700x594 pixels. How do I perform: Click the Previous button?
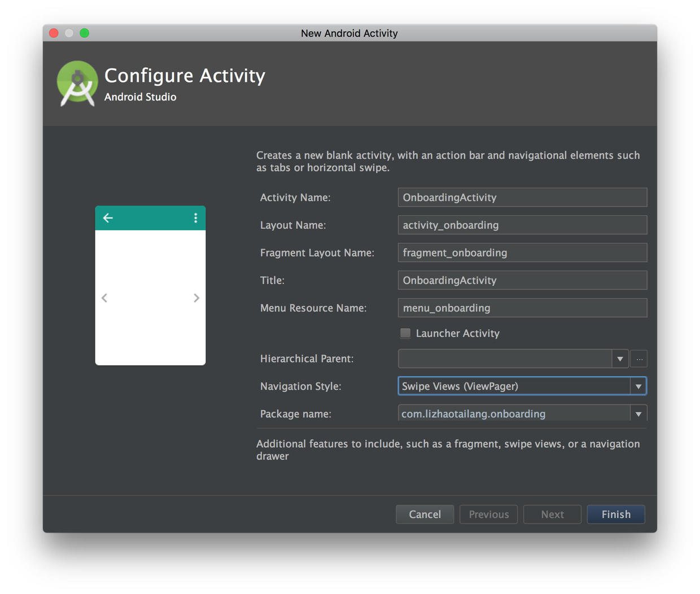488,514
